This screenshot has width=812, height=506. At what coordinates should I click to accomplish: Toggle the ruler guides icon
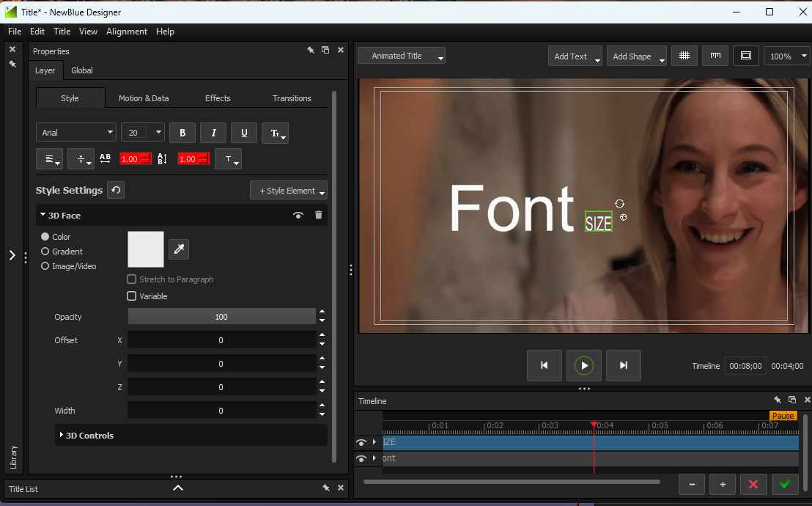coord(715,56)
